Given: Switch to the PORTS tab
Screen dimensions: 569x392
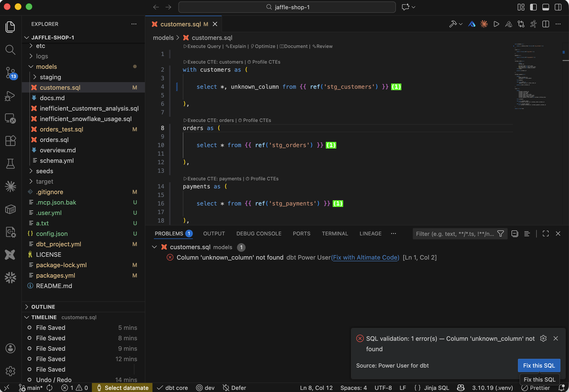Looking at the screenshot, I should tap(302, 233).
